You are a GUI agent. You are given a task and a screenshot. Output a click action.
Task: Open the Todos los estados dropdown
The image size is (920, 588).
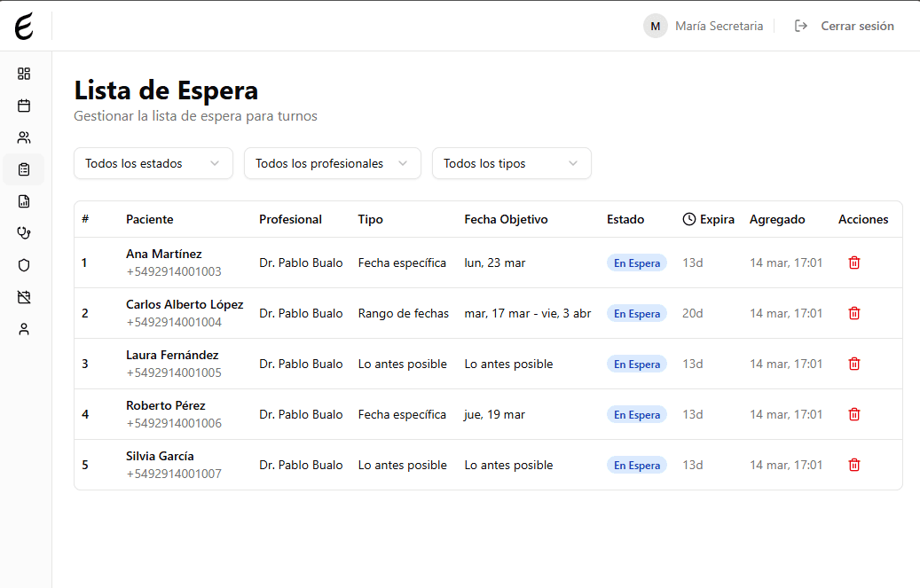click(153, 163)
